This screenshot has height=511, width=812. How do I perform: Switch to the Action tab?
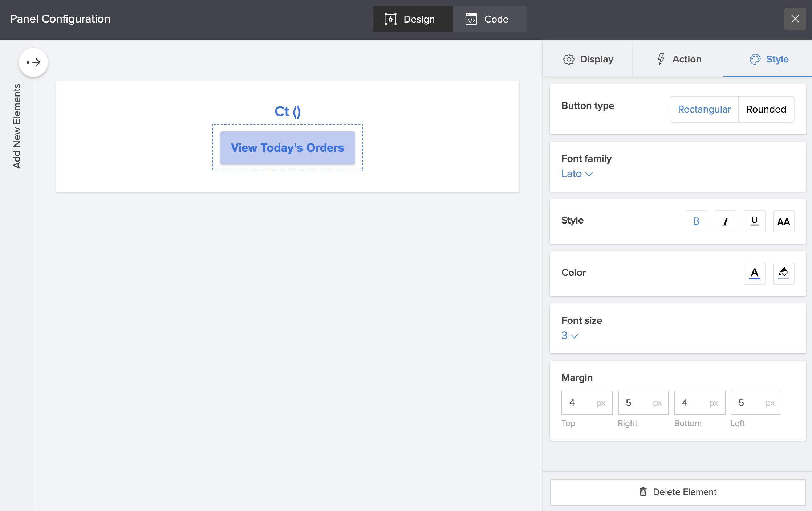pos(679,59)
